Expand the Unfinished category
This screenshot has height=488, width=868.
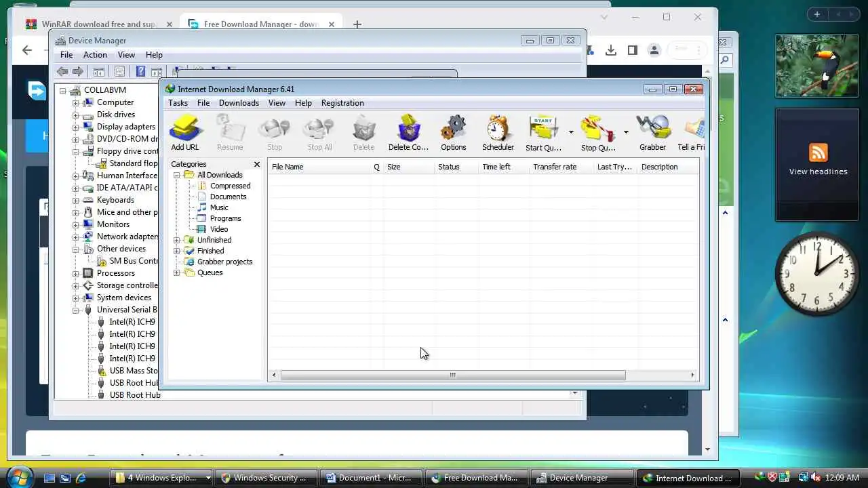tap(177, 240)
